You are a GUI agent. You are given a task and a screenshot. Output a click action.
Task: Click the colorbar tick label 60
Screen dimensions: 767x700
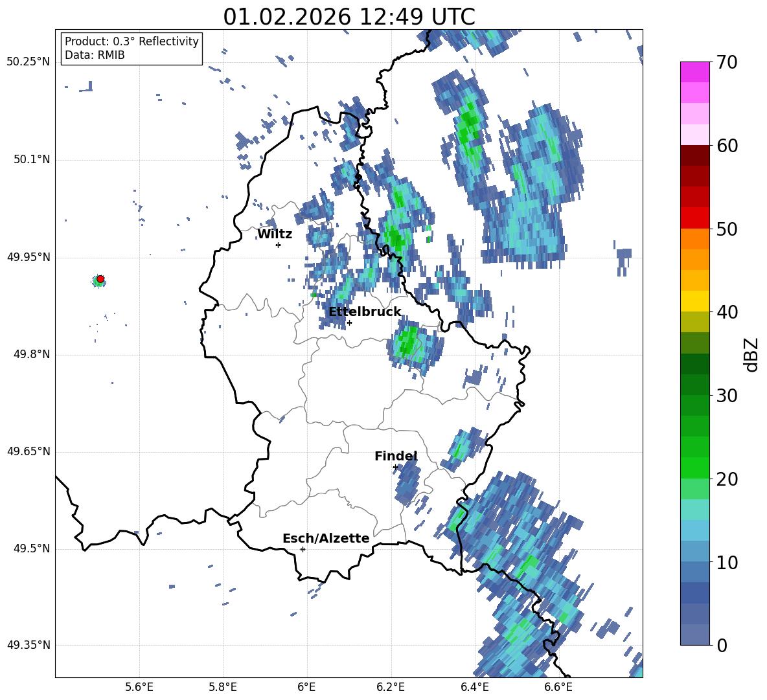click(727, 146)
